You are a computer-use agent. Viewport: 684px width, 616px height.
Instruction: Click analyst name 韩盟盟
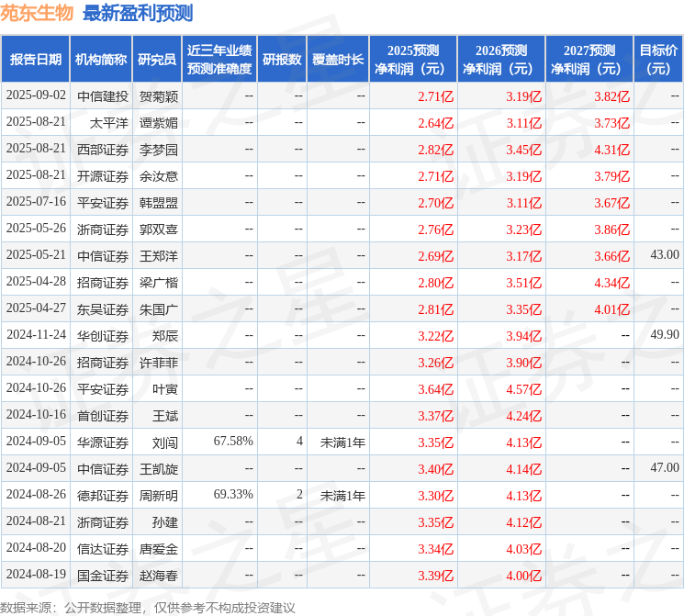tap(158, 202)
